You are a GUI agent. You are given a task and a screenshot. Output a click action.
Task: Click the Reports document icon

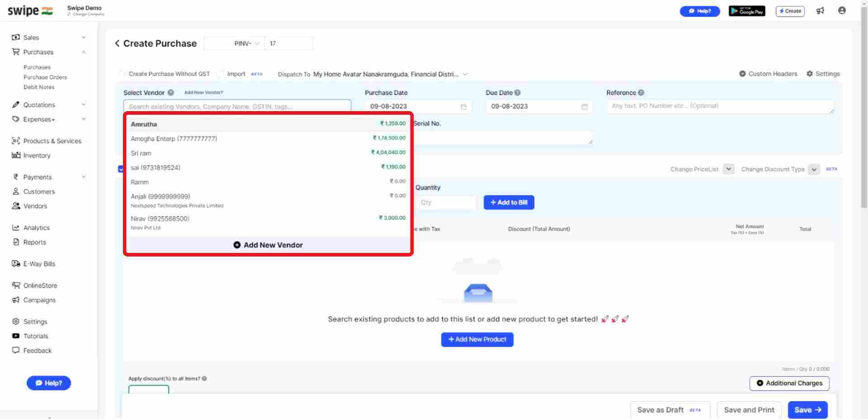16,242
